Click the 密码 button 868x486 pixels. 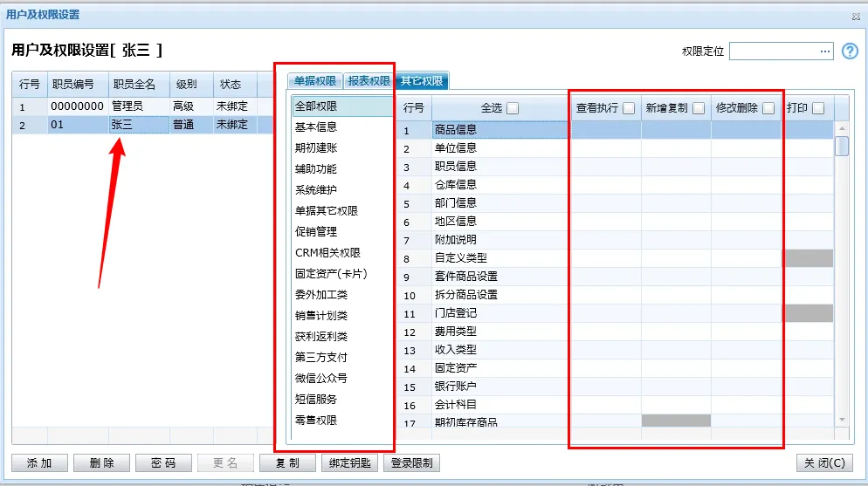pyautogui.click(x=163, y=462)
